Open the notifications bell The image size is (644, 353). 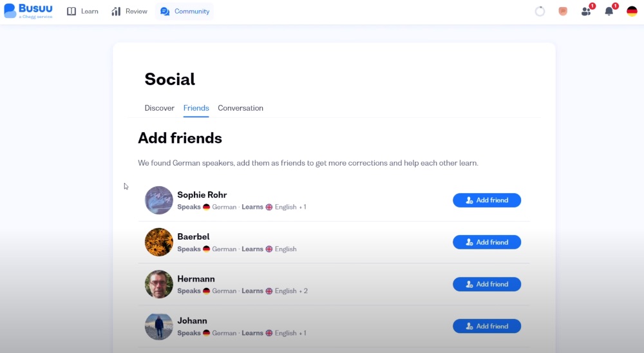[611, 10]
